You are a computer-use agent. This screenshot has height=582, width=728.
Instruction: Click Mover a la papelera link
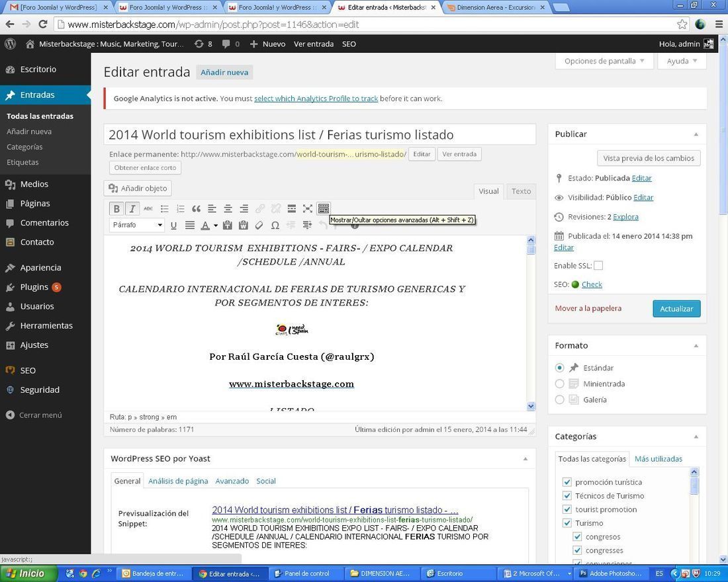[x=588, y=309]
